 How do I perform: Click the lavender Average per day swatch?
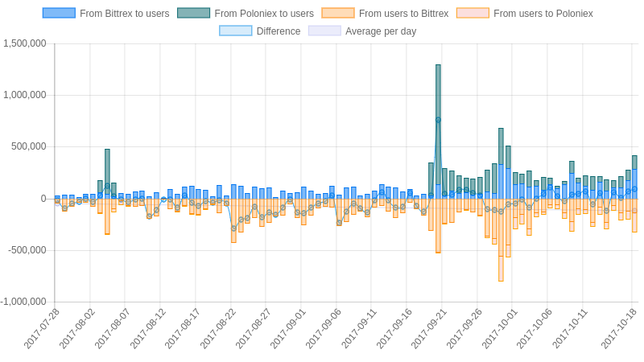click(x=324, y=31)
